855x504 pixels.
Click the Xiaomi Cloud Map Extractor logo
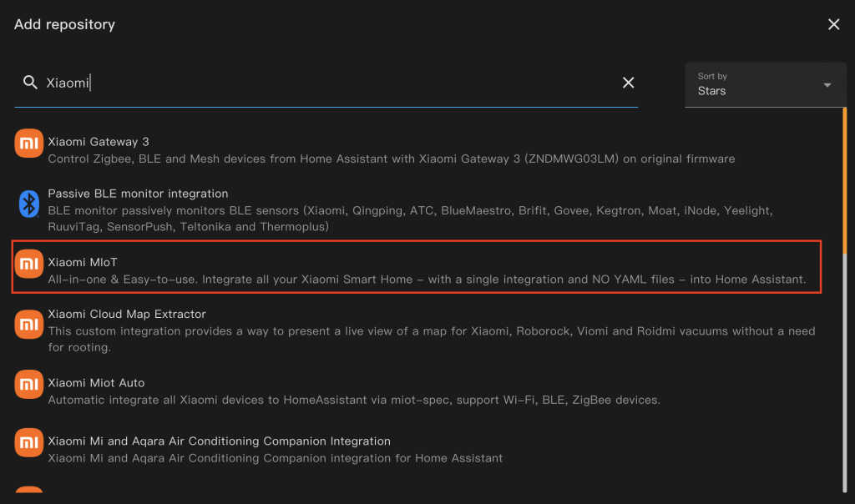click(29, 325)
